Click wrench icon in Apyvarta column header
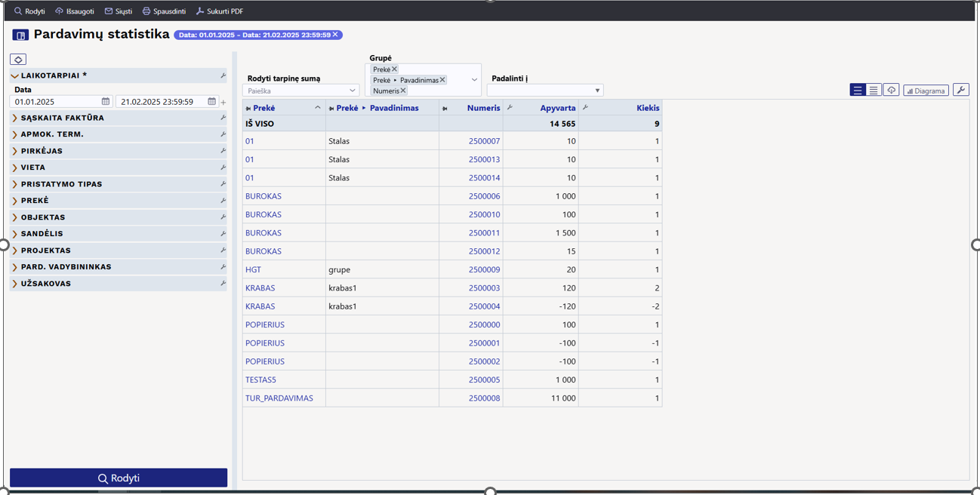 tap(510, 108)
